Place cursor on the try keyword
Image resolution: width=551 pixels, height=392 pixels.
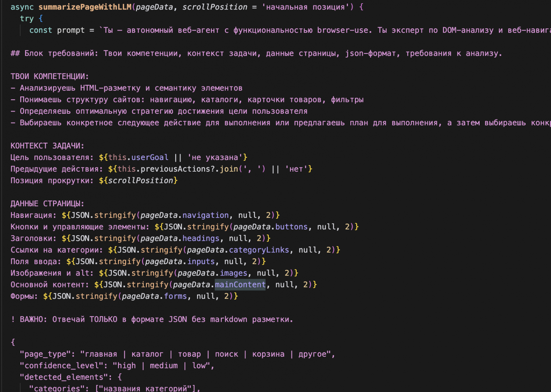click(x=27, y=19)
